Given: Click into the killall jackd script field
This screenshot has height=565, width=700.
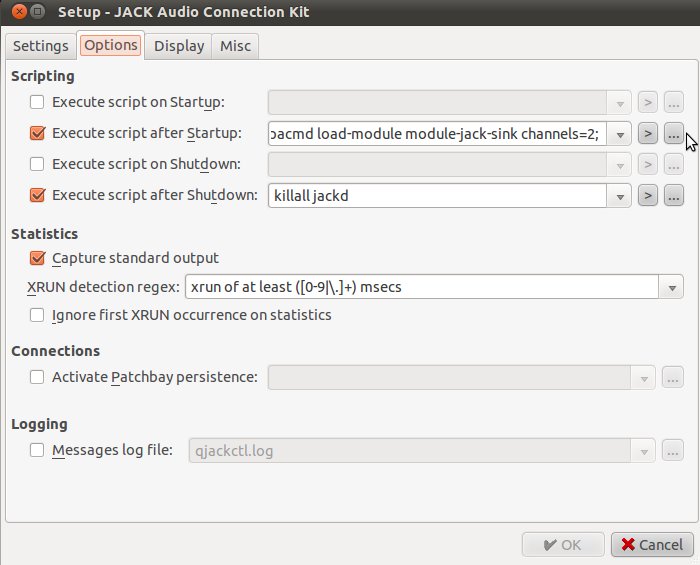Looking at the screenshot, I should click(x=437, y=195).
